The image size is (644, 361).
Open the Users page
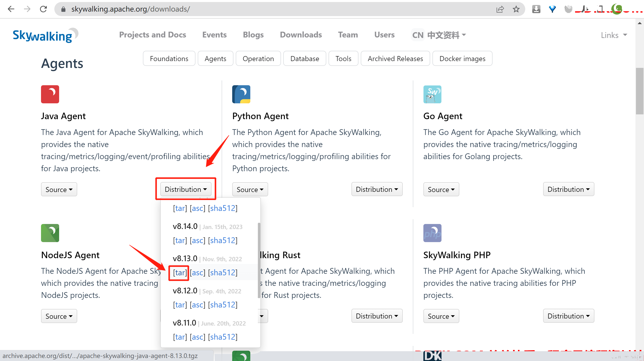coord(384,35)
